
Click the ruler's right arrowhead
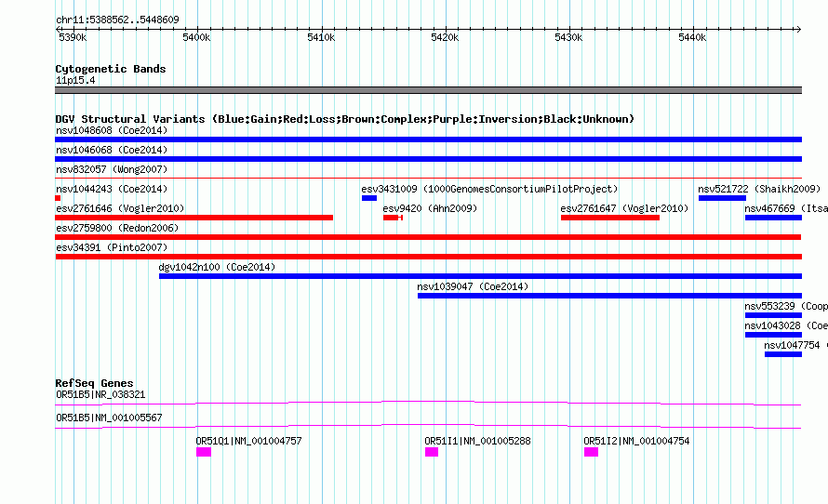click(798, 29)
